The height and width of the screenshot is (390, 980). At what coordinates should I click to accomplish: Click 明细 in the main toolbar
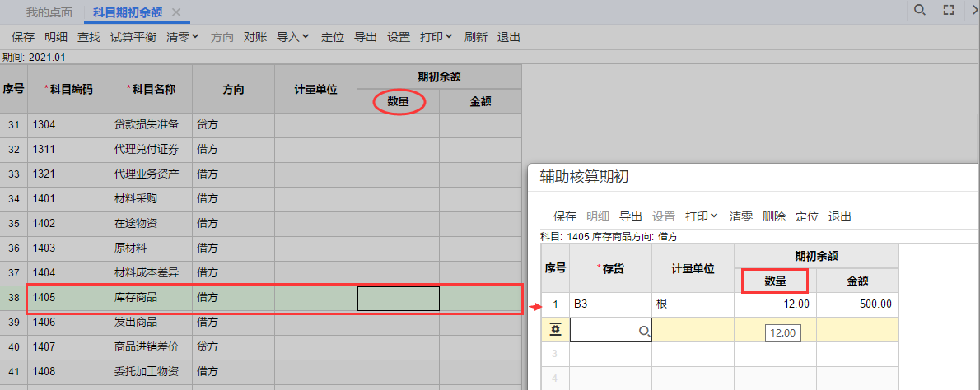pyautogui.click(x=56, y=37)
